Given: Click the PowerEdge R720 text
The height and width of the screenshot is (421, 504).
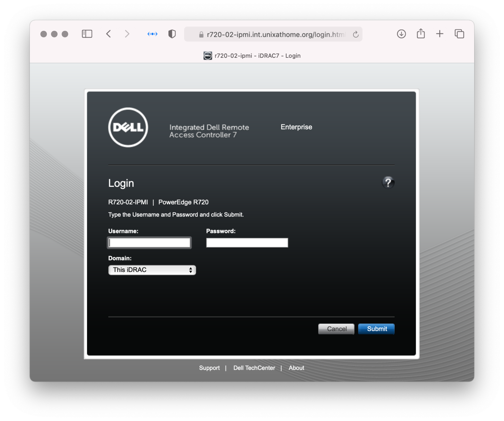Looking at the screenshot, I should click(183, 202).
